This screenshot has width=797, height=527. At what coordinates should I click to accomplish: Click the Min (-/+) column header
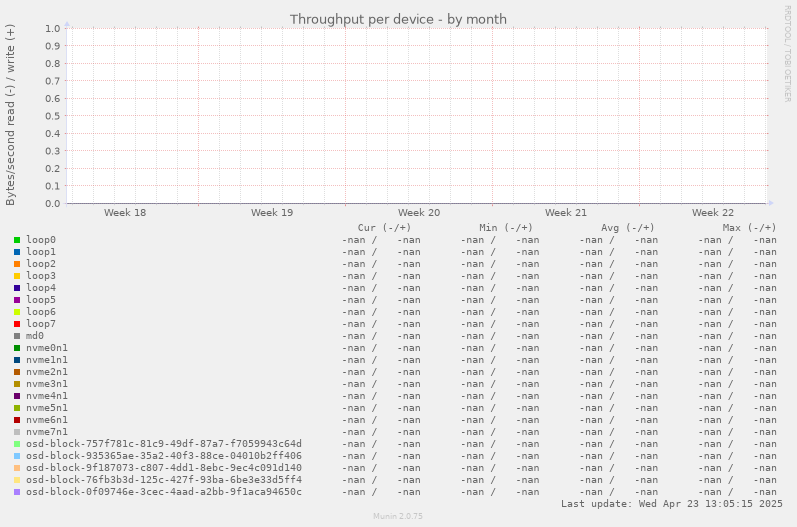506,228
